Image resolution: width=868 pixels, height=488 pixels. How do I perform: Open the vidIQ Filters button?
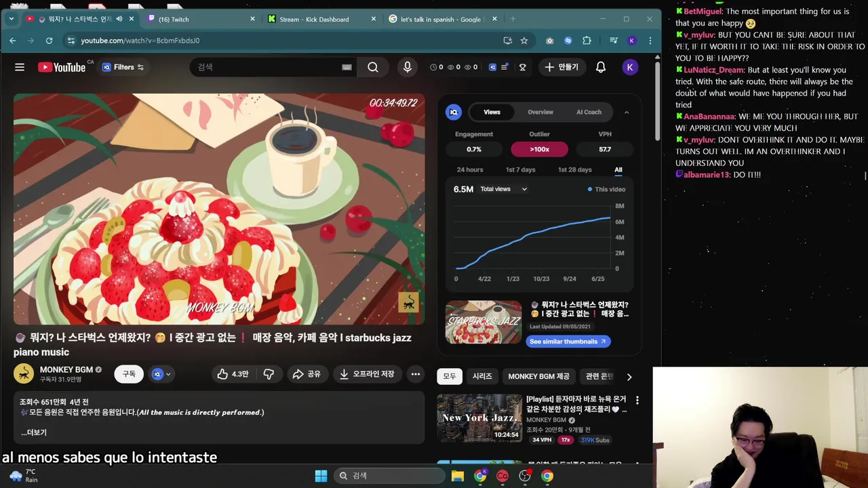[123, 67]
